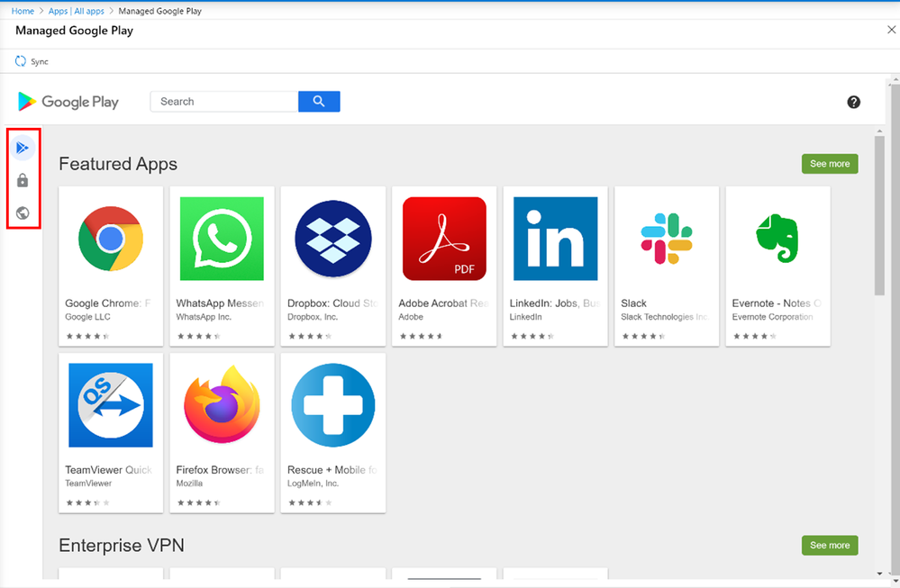Open the private apps lock icon
The height and width of the screenshot is (588, 900).
[23, 181]
